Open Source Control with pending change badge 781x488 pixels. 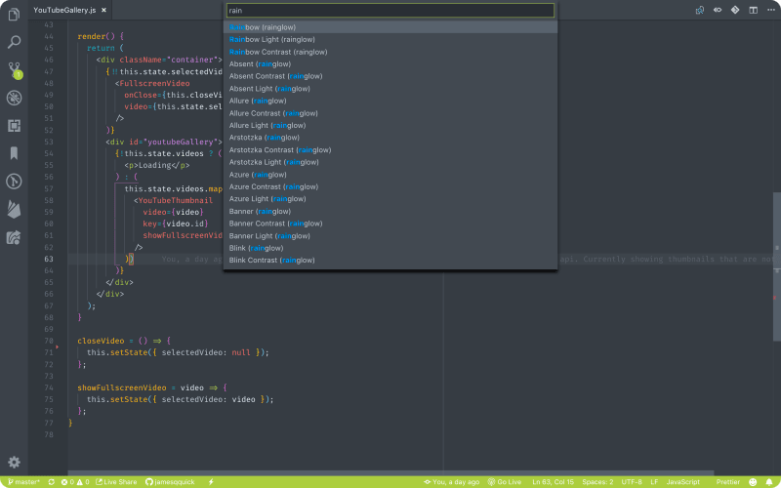click(x=14, y=70)
